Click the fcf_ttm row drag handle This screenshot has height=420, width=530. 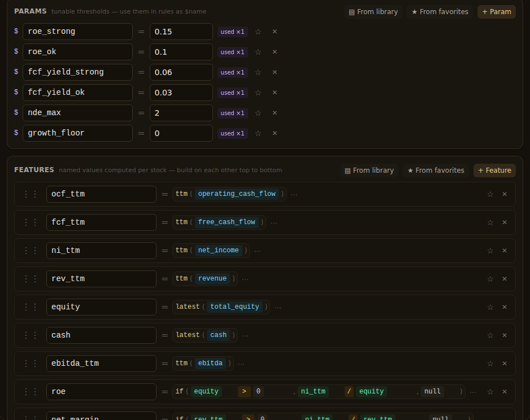[31, 222]
